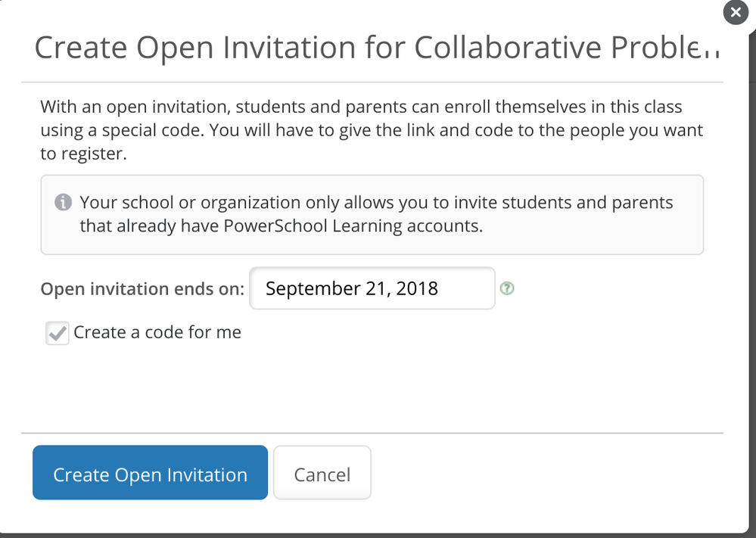Click the circled help icon beside the date

click(507, 288)
